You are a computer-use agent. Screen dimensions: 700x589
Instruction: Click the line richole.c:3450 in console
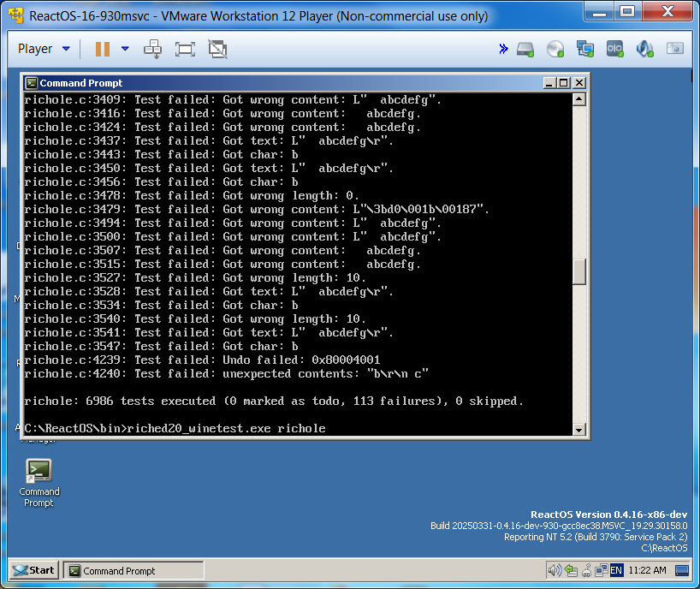point(209,169)
